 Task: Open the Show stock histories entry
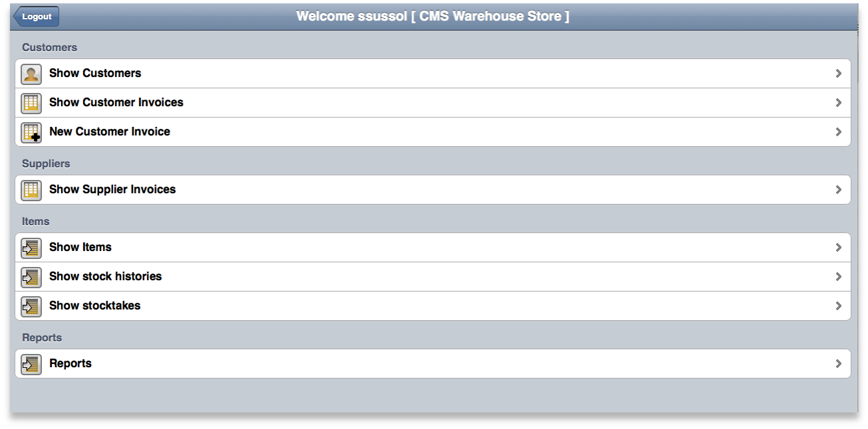click(x=106, y=276)
